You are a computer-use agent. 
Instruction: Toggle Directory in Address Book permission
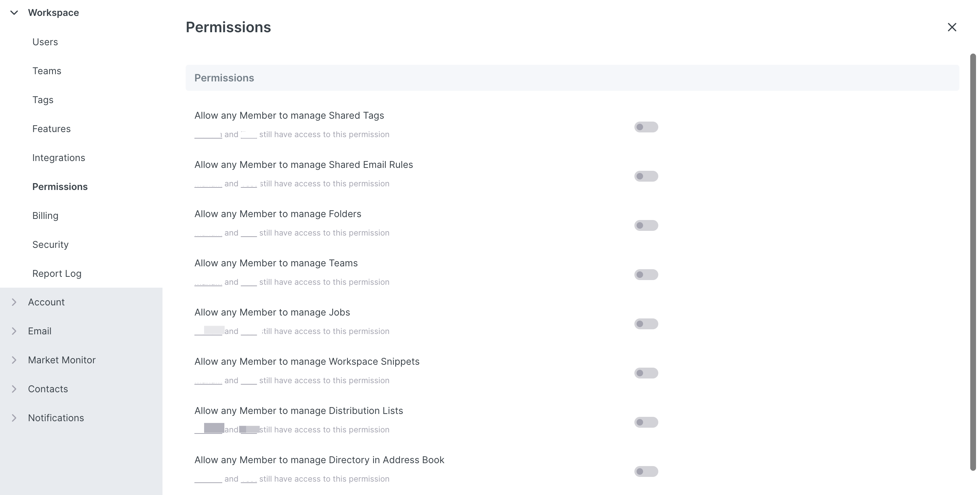(646, 471)
